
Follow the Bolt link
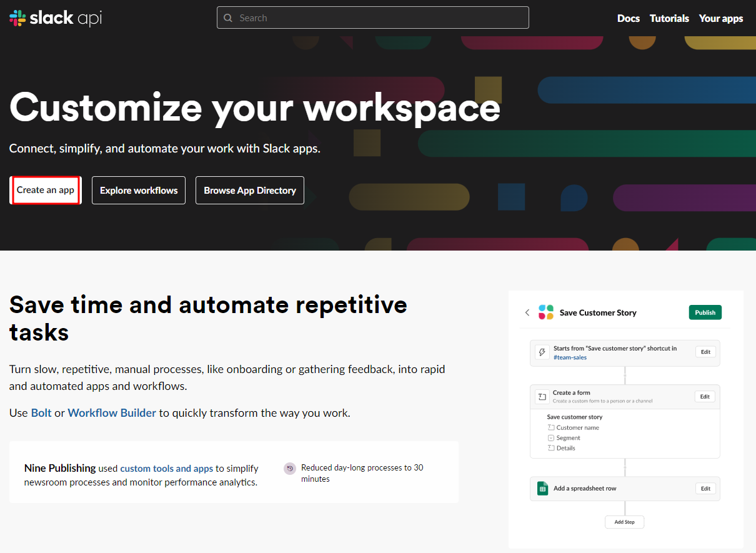[41, 413]
